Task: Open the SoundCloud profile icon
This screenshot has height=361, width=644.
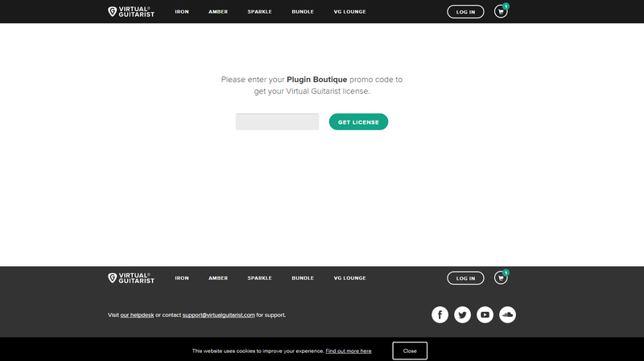Action: pyautogui.click(x=508, y=314)
